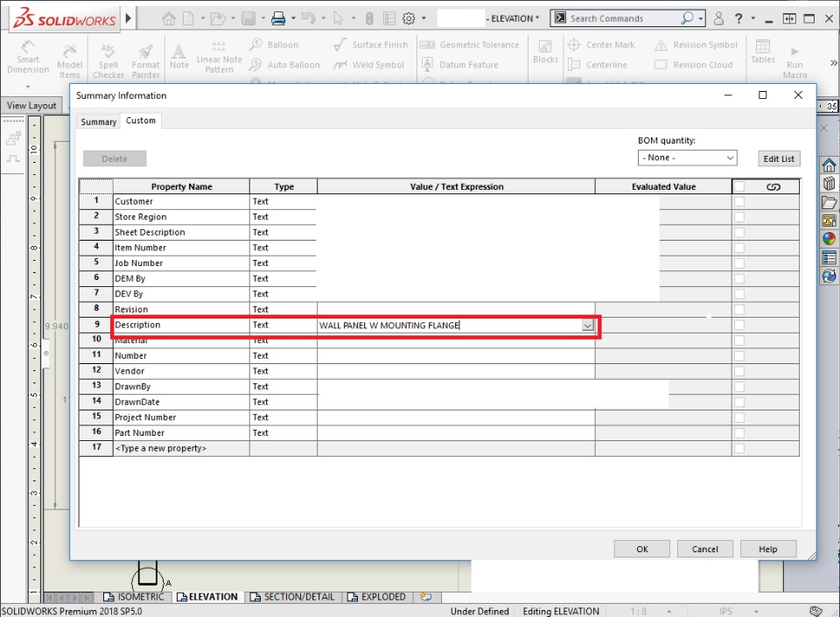The height and width of the screenshot is (617, 840).
Task: Open the Appearances color ball task pane tab
Action: pyautogui.click(x=829, y=238)
